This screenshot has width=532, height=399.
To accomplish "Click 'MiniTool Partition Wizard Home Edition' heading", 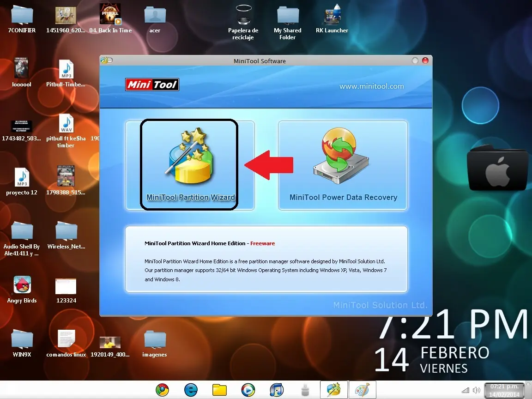I will click(x=195, y=243).
